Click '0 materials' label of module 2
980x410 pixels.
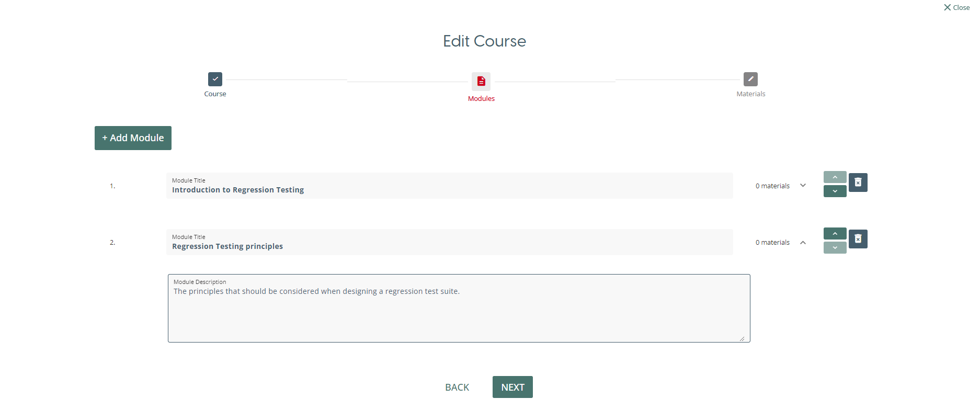coord(772,243)
